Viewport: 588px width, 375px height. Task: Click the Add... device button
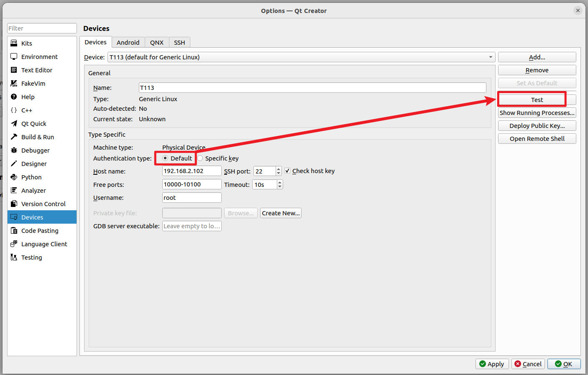click(x=537, y=57)
